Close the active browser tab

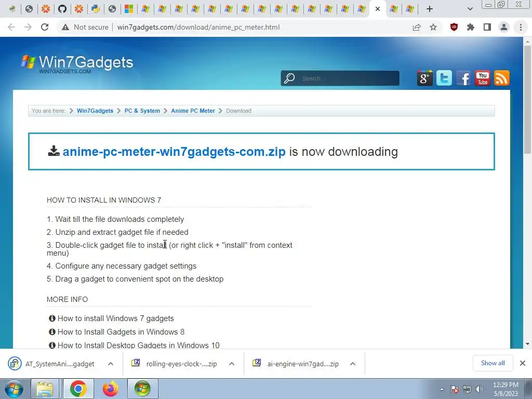coord(378,9)
